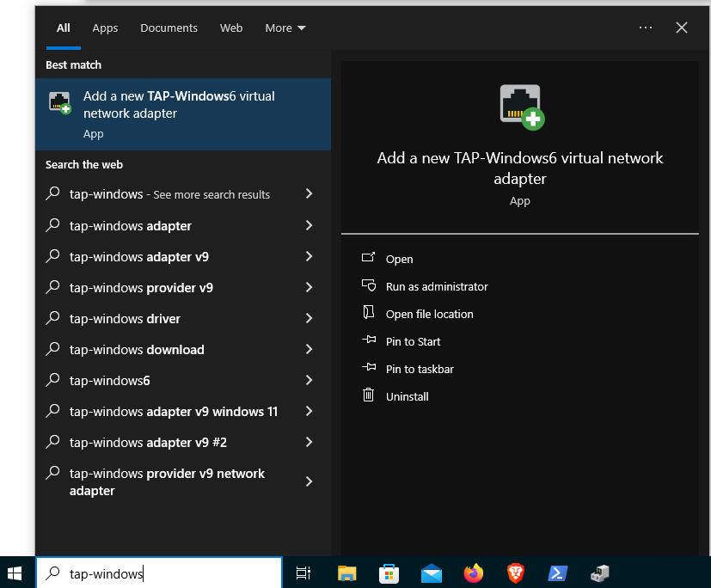Viewport: 711px width, 588px height.
Task: Launch File Explorer from the taskbar
Action: pyautogui.click(x=346, y=573)
